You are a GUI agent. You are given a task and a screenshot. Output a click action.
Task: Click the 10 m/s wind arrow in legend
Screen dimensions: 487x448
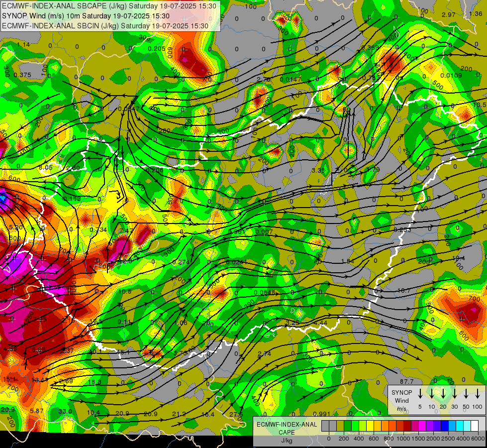432,394
